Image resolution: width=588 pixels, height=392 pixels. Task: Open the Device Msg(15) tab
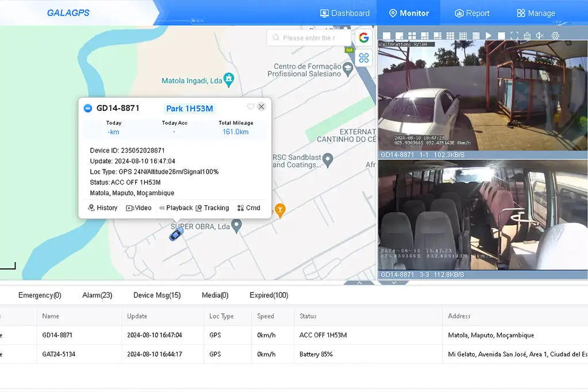pos(157,295)
